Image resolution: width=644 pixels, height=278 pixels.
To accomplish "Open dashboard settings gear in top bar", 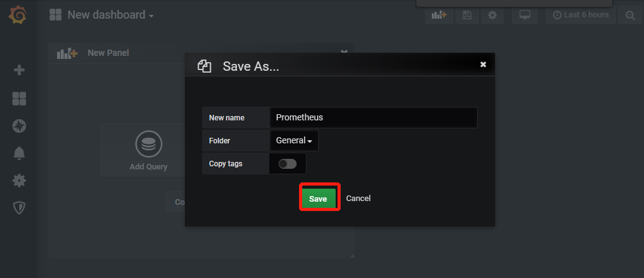I will click(x=492, y=15).
